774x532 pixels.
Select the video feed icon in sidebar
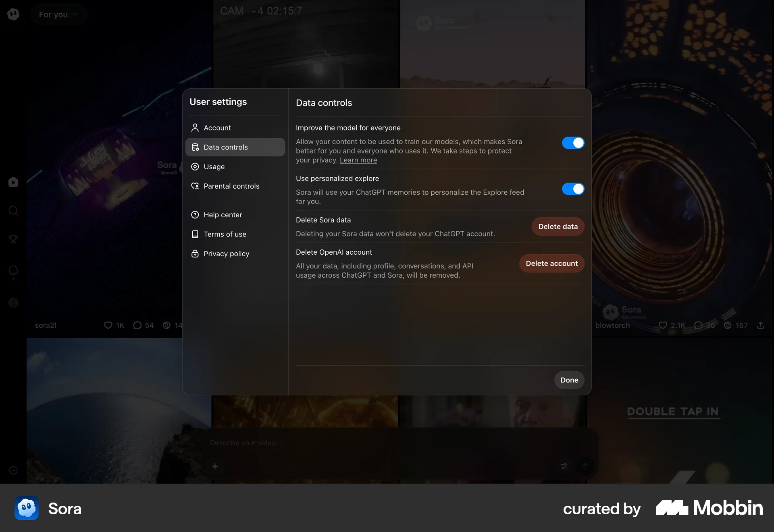click(13, 182)
